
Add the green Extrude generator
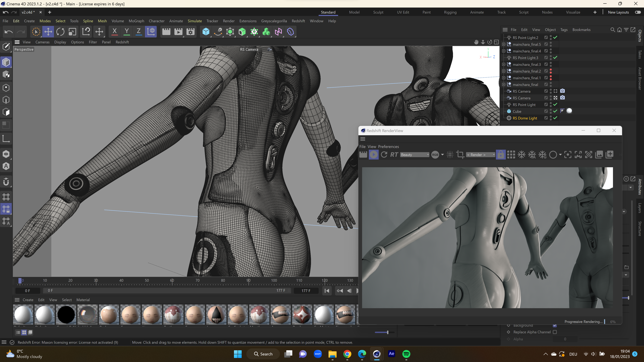(242, 32)
